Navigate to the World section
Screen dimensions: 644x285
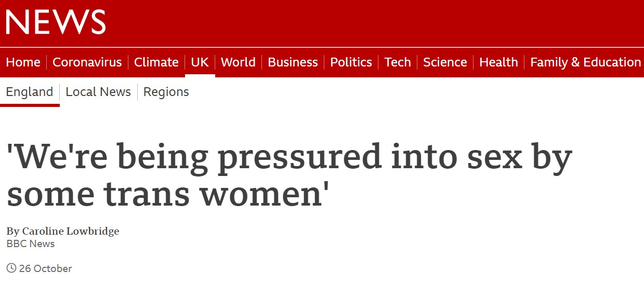[238, 62]
